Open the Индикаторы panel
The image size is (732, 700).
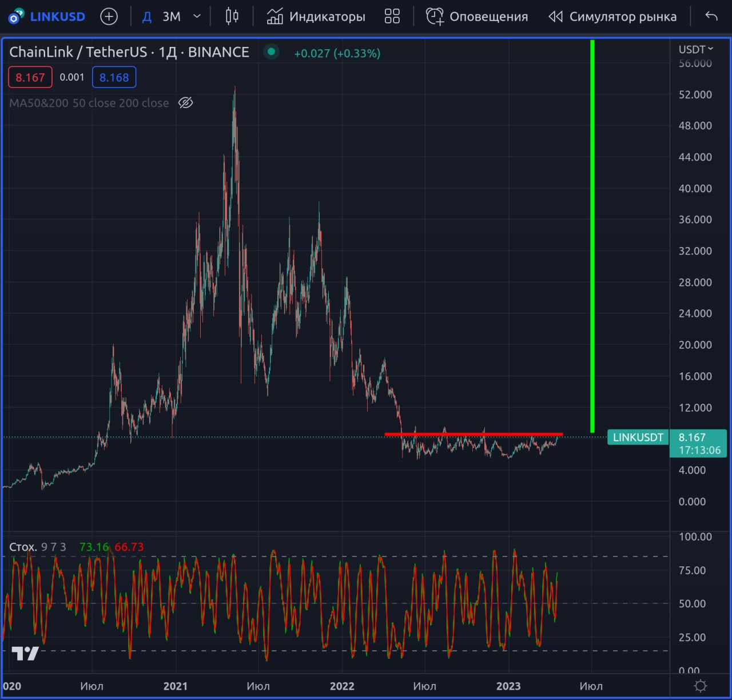point(316,17)
